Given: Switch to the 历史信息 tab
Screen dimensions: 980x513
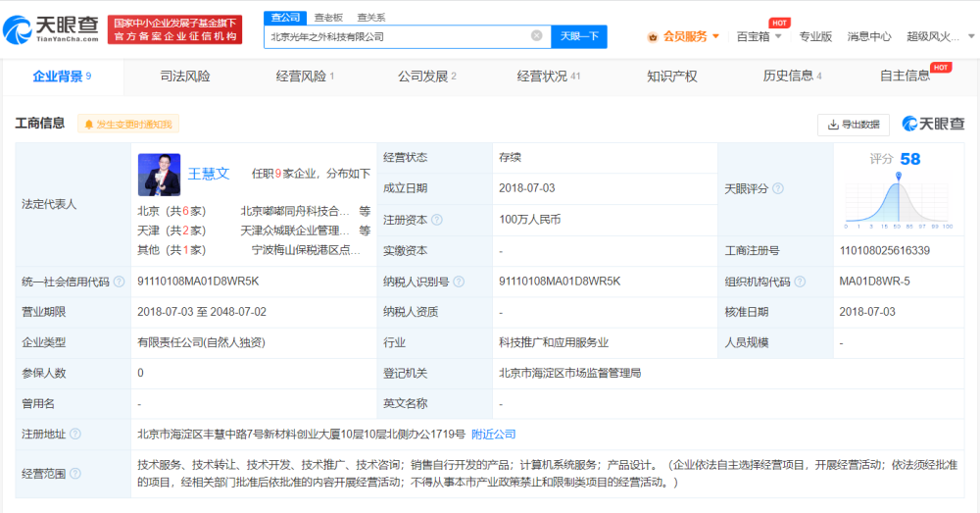Looking at the screenshot, I should click(792, 77).
